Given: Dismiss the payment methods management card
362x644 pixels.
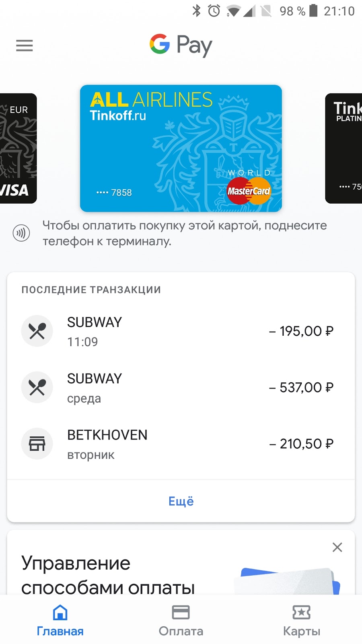Looking at the screenshot, I should click(x=337, y=547).
